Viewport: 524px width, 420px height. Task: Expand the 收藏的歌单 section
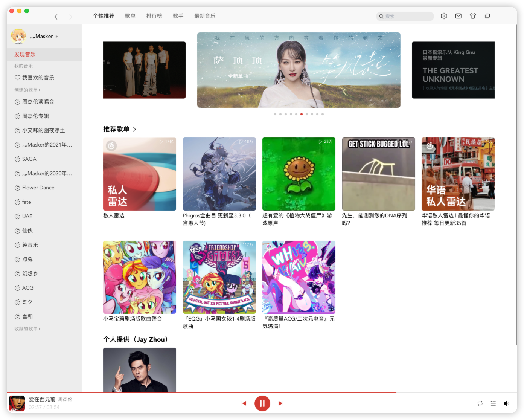click(27, 329)
